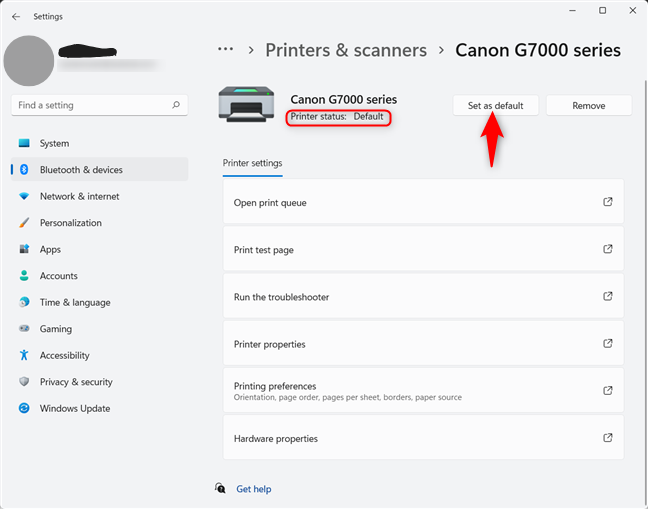The width and height of the screenshot is (648, 509).
Task: Open Printer properties
Action: click(x=423, y=344)
